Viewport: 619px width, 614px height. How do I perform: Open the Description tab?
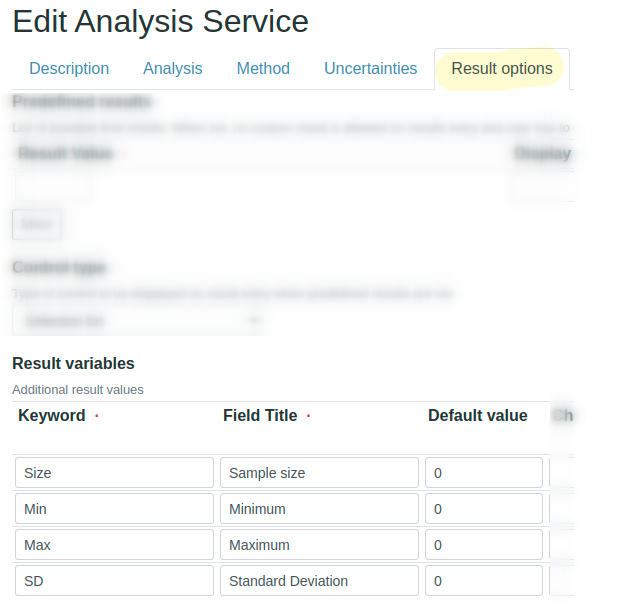[69, 69]
